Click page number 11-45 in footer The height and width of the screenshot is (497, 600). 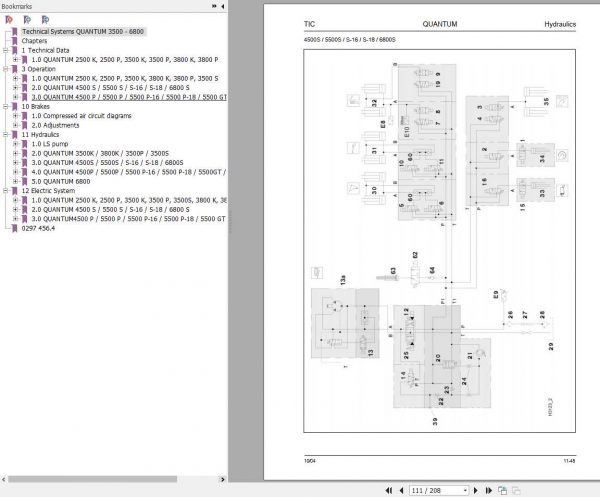click(569, 461)
